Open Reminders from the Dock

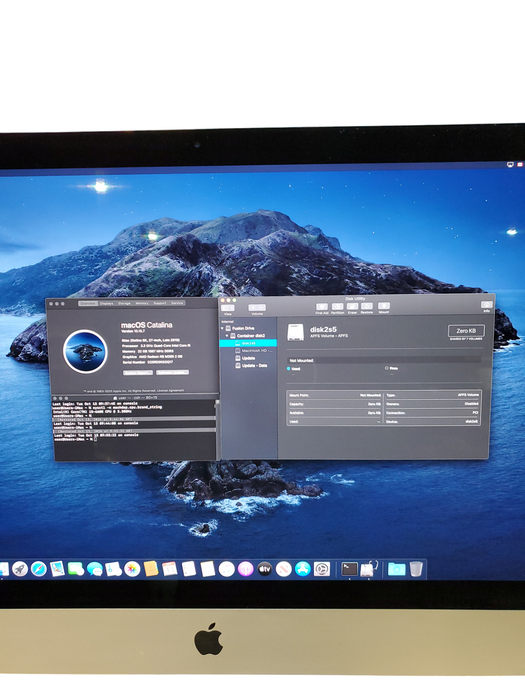click(x=189, y=569)
